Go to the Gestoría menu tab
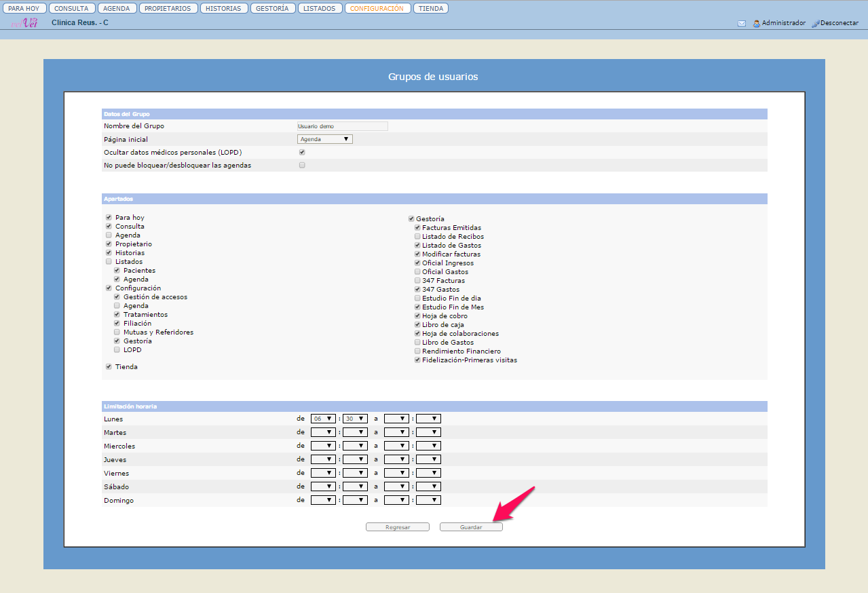The height and width of the screenshot is (593, 868). (273, 9)
